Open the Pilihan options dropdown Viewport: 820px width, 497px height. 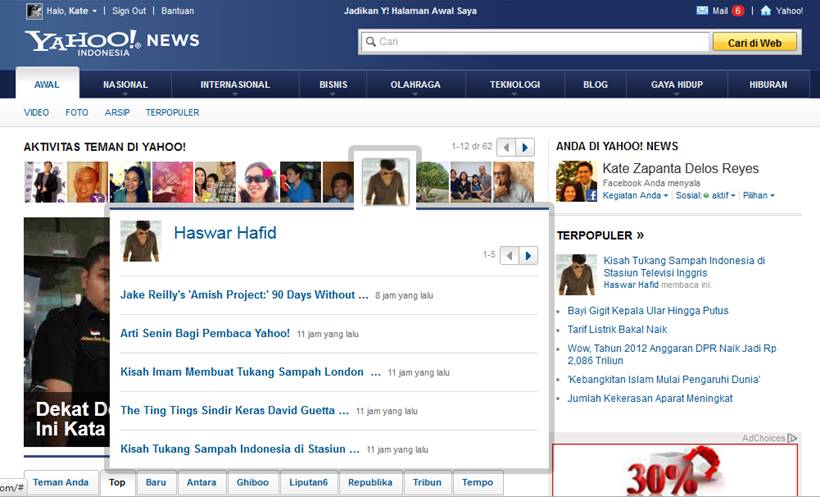pyautogui.click(x=757, y=195)
